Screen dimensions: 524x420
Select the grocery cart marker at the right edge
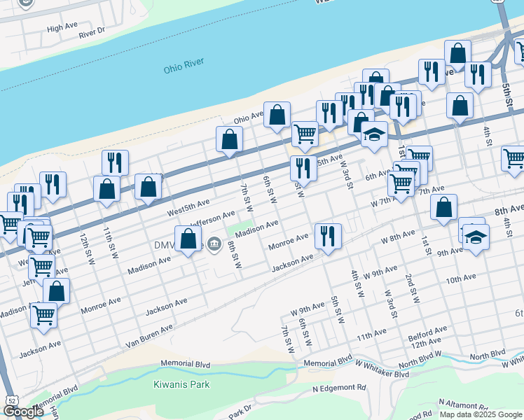click(514, 158)
